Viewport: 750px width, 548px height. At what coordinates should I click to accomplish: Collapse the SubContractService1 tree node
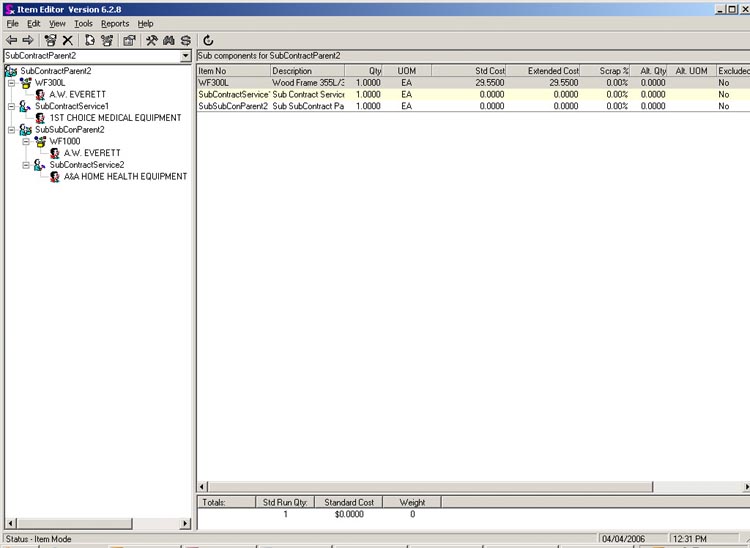pyautogui.click(x=11, y=106)
